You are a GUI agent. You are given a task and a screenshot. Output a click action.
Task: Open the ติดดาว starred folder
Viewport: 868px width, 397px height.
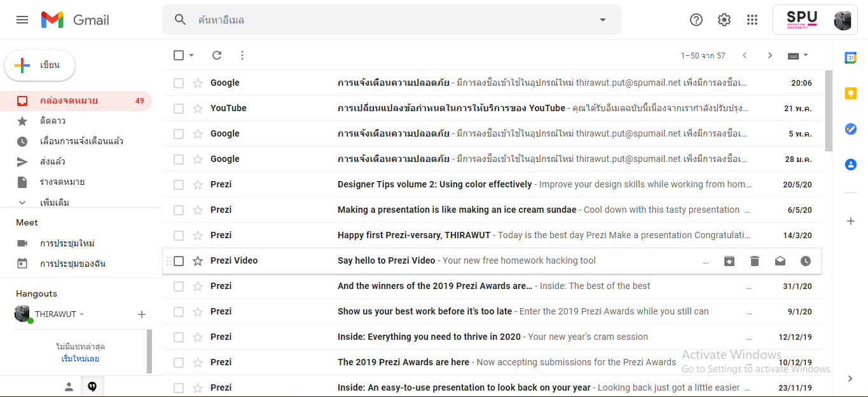[x=76, y=121]
